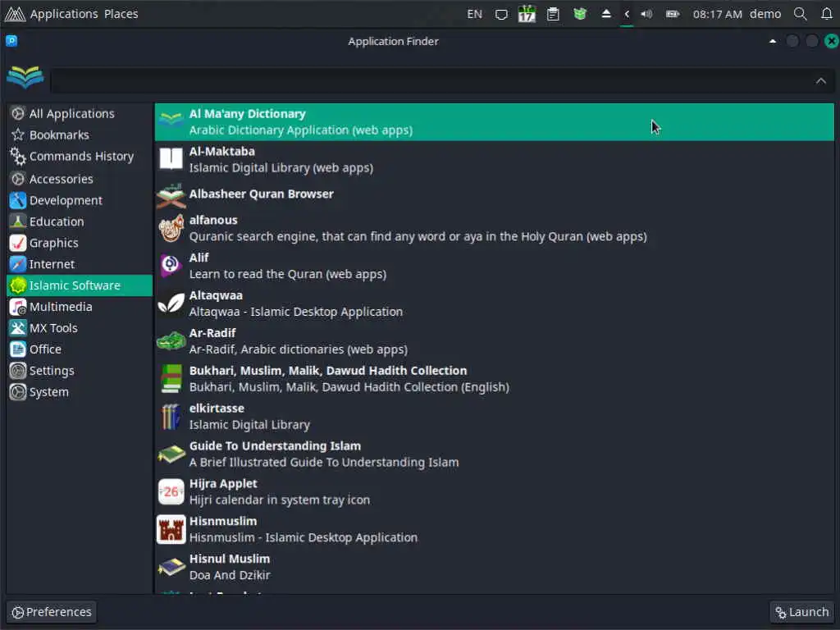Click the Multimedia category icon

pyautogui.click(x=18, y=307)
